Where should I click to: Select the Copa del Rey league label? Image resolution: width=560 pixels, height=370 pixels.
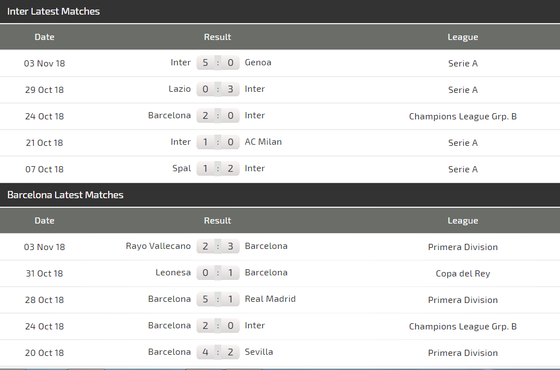463,274
